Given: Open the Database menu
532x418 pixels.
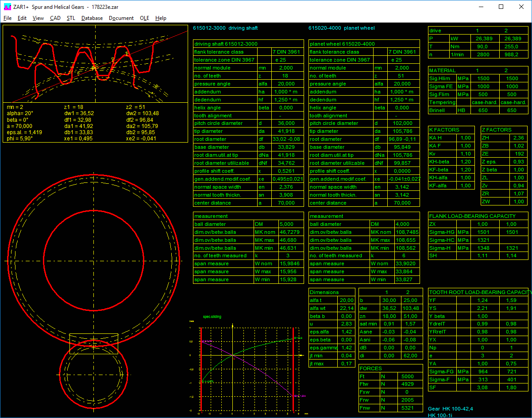Looking at the screenshot, I should 92,18.
